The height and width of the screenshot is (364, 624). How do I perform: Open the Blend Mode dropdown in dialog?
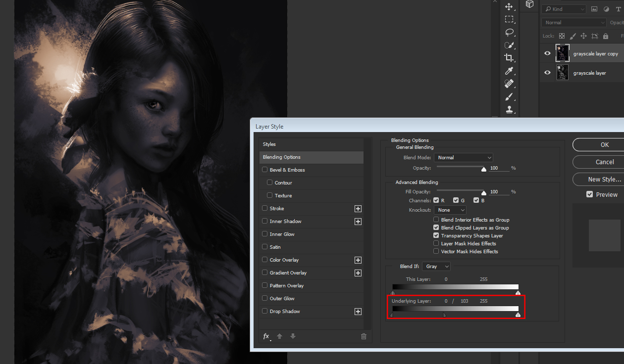[464, 157]
